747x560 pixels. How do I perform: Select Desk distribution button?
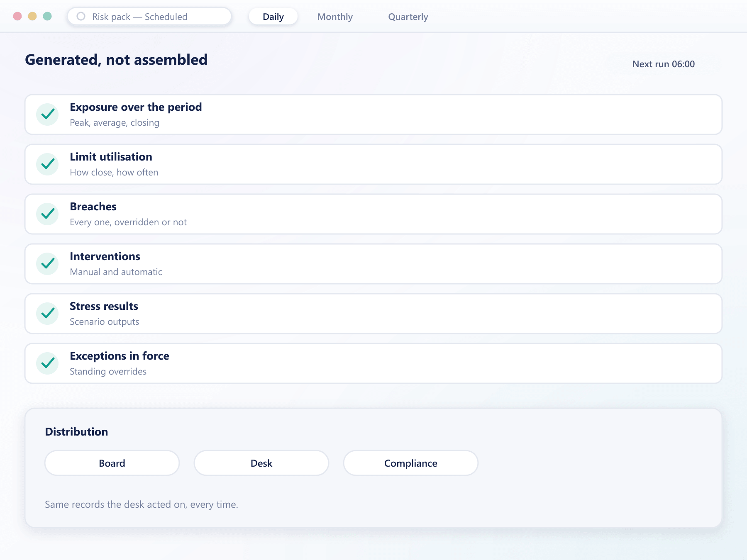261,463
